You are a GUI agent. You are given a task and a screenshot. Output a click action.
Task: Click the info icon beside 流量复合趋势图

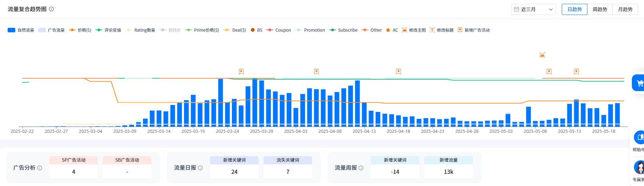pyautogui.click(x=51, y=9)
